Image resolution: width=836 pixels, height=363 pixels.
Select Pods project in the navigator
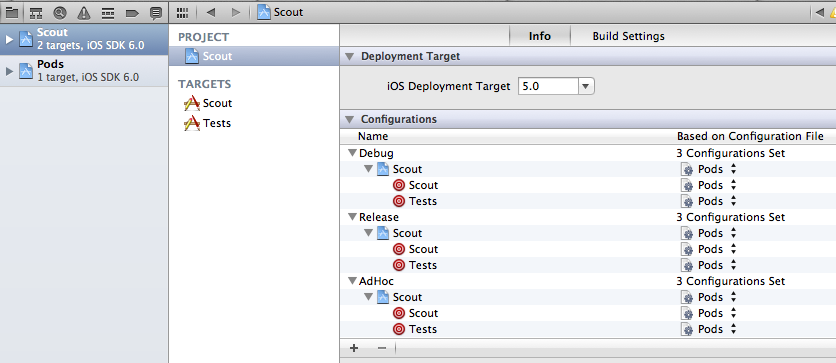tap(84, 71)
